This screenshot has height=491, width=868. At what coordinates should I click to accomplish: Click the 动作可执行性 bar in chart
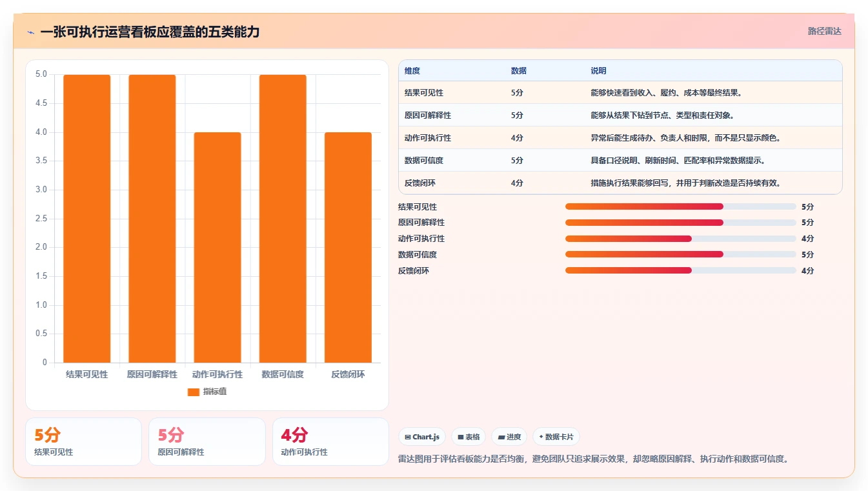(x=217, y=248)
